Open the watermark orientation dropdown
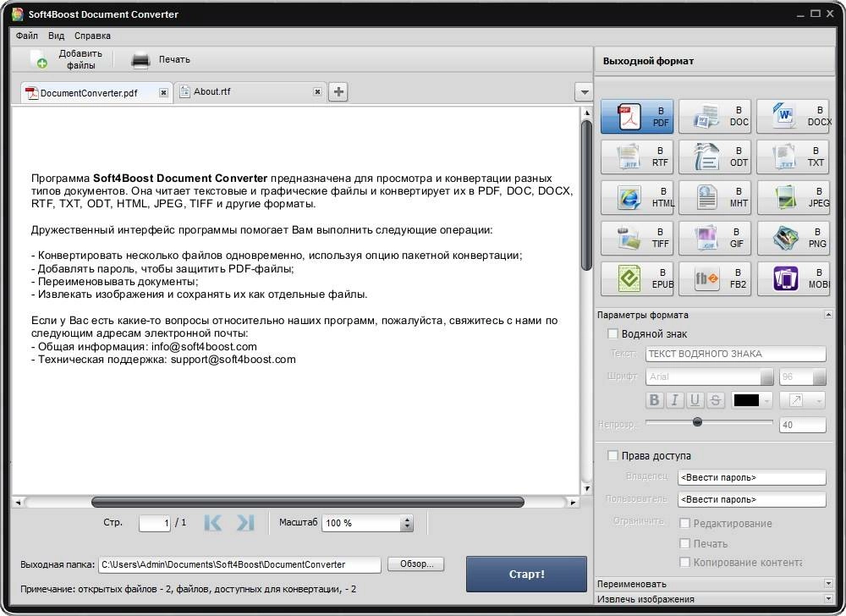The height and width of the screenshot is (616, 846). click(819, 400)
